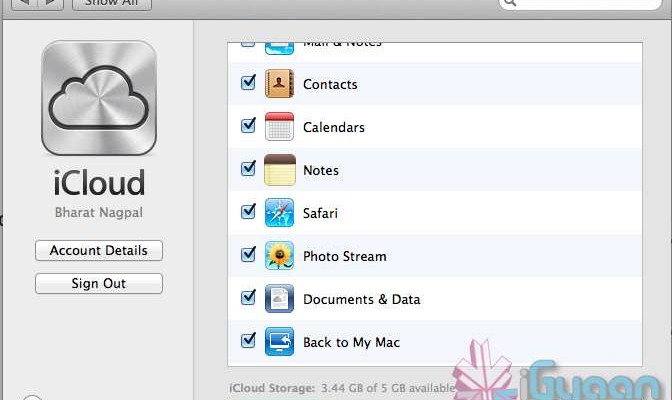Uncheck the Calendars checkbox
This screenshot has width=672, height=400.
click(249, 127)
